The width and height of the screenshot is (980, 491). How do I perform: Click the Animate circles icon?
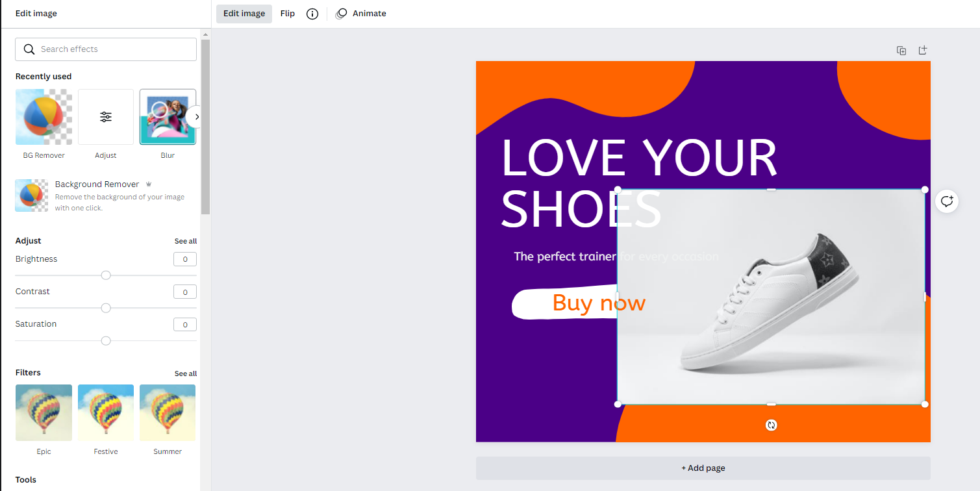[x=341, y=14]
